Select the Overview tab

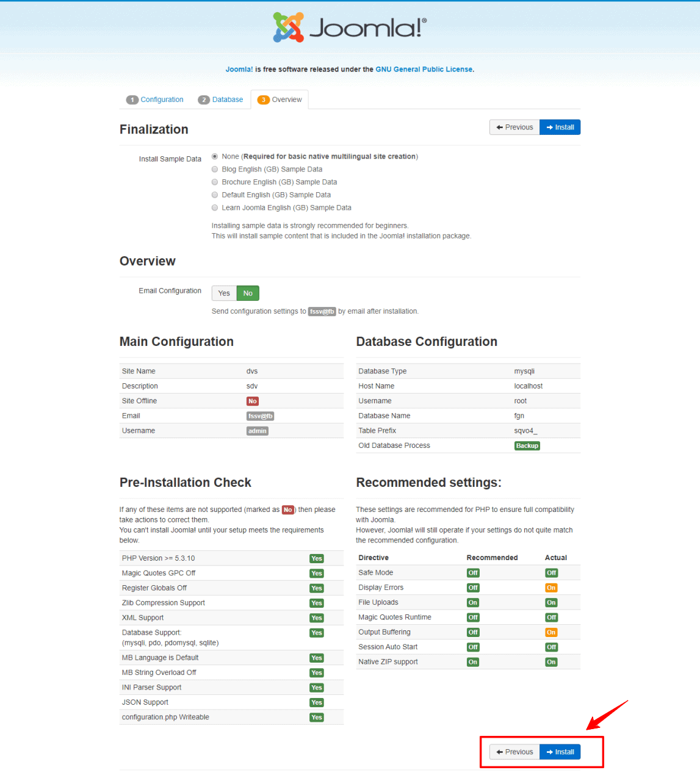tap(280, 99)
